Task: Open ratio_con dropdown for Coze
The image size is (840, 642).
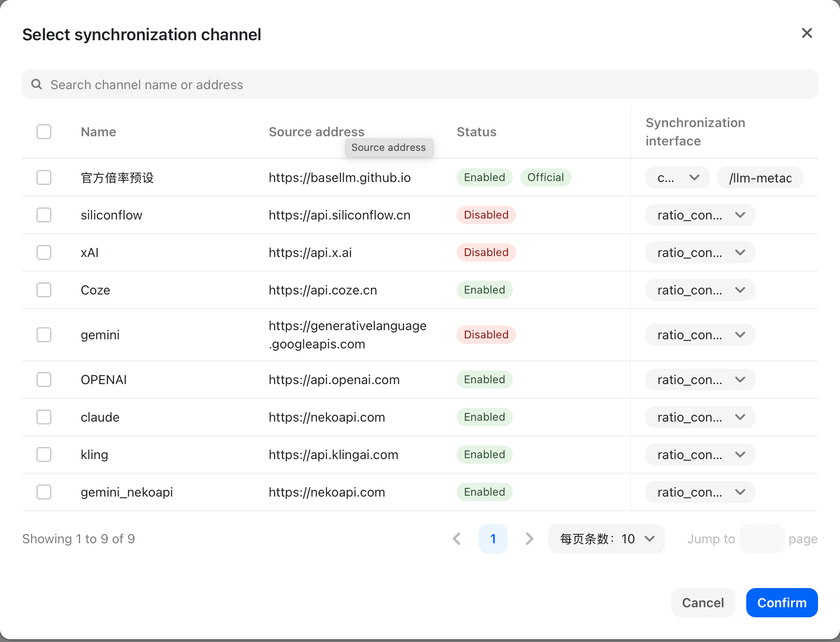Action: (700, 290)
